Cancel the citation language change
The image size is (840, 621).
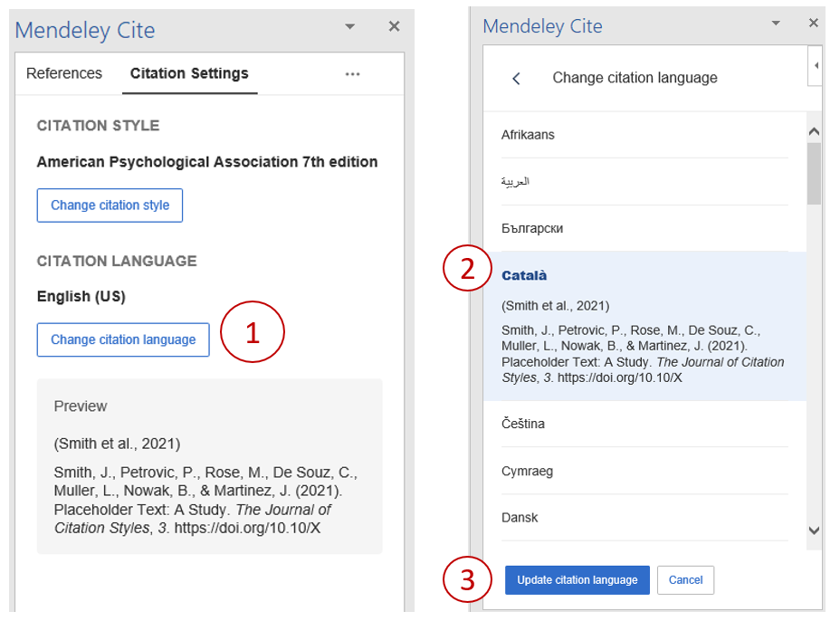[686, 580]
